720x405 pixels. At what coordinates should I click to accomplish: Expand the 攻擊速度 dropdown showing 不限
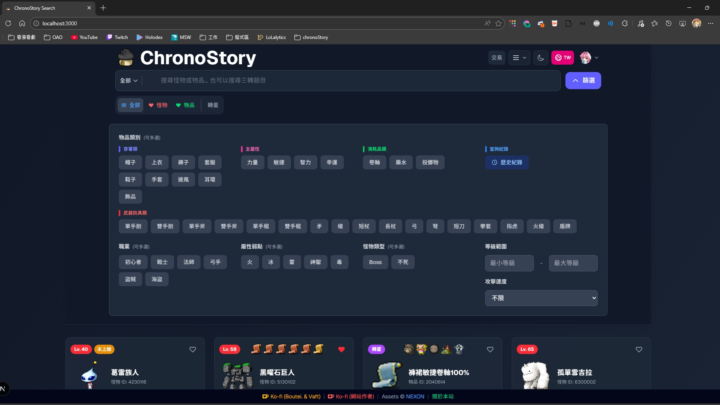point(541,298)
